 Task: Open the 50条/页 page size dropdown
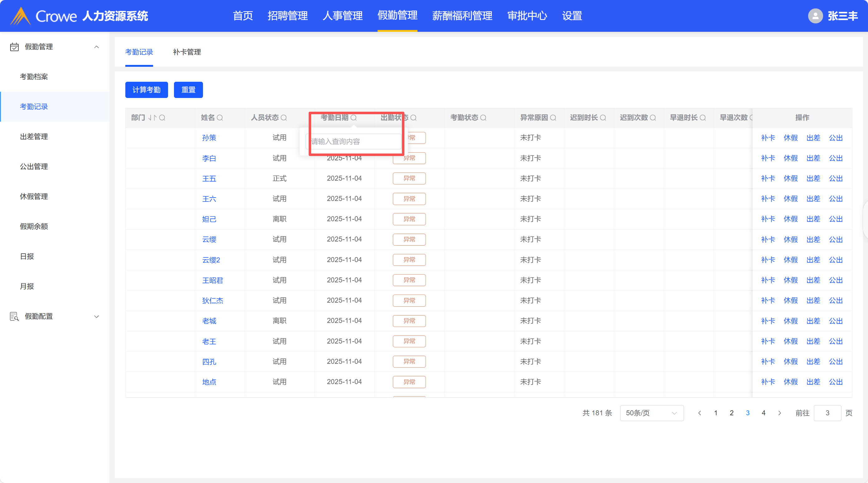pos(651,413)
